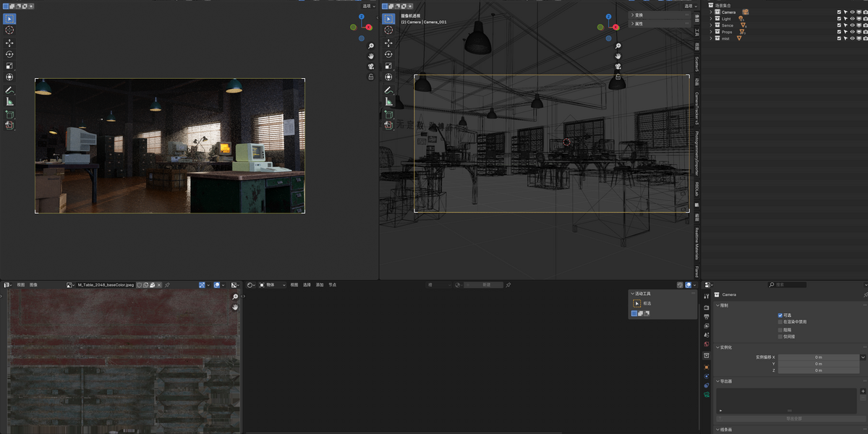Screen dimensions: 868x434
Task: Select the Move tool in left viewport
Action: [9, 43]
